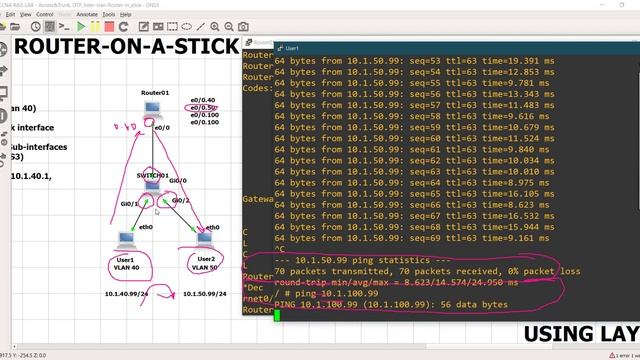The image size is (640, 360).
Task: Select the User1 VLAN 40 computer node
Action: (x=126, y=240)
